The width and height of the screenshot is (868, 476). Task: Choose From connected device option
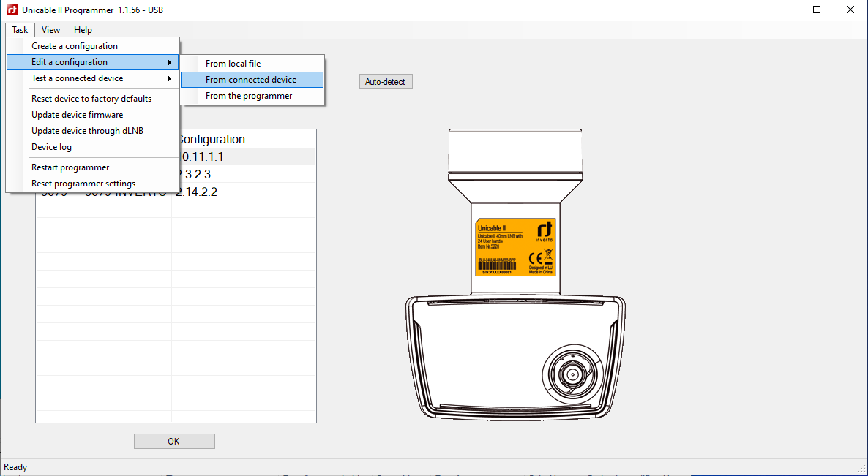pos(251,80)
